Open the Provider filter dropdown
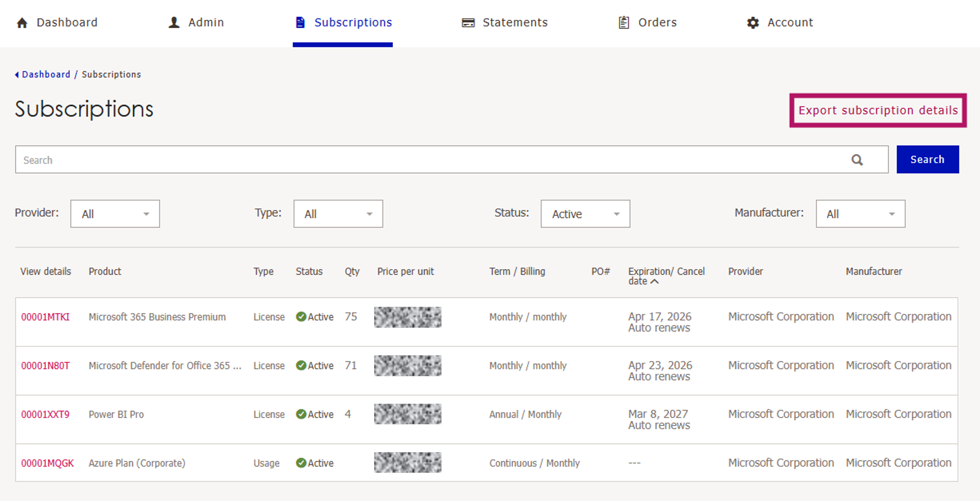The width and height of the screenshot is (980, 501). coord(115,214)
